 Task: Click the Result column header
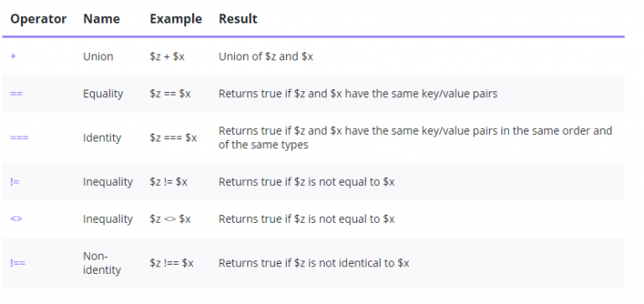pyautogui.click(x=238, y=19)
